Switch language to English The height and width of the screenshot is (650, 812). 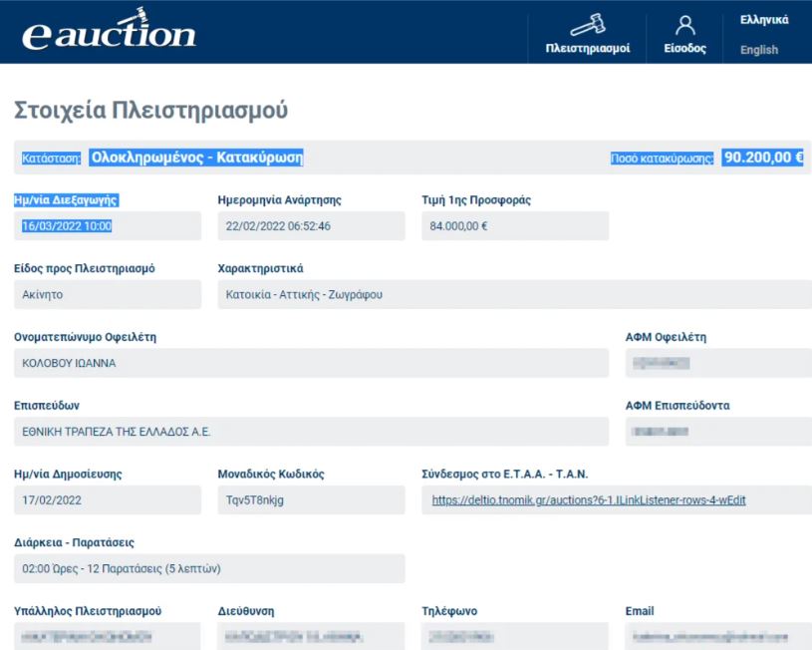759,50
